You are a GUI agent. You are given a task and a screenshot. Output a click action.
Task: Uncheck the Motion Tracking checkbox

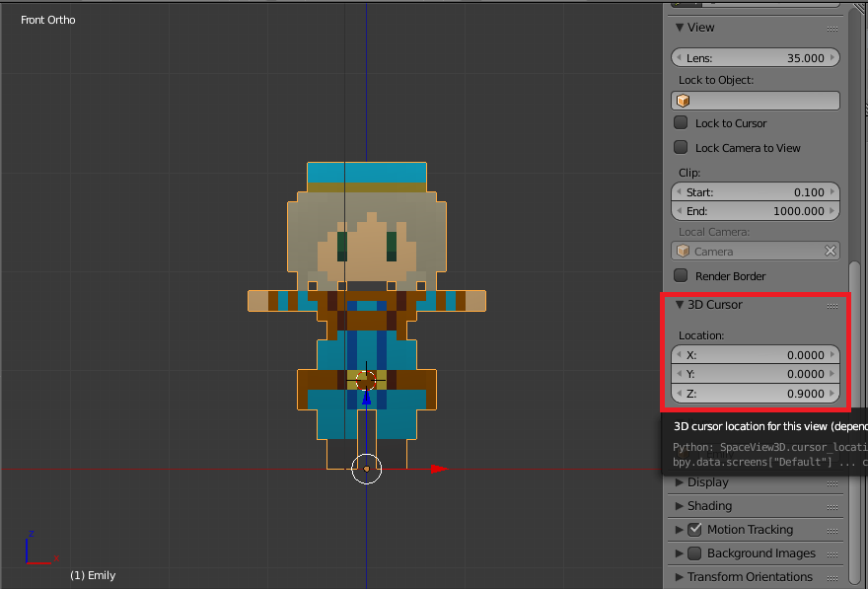pos(694,530)
